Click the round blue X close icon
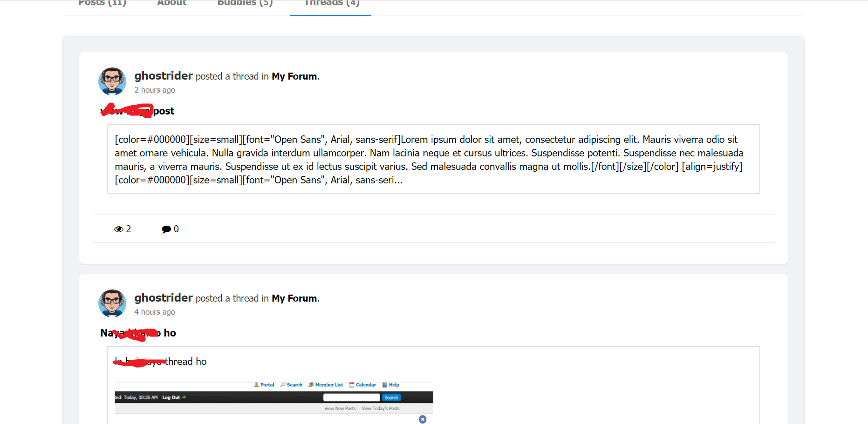 click(423, 419)
